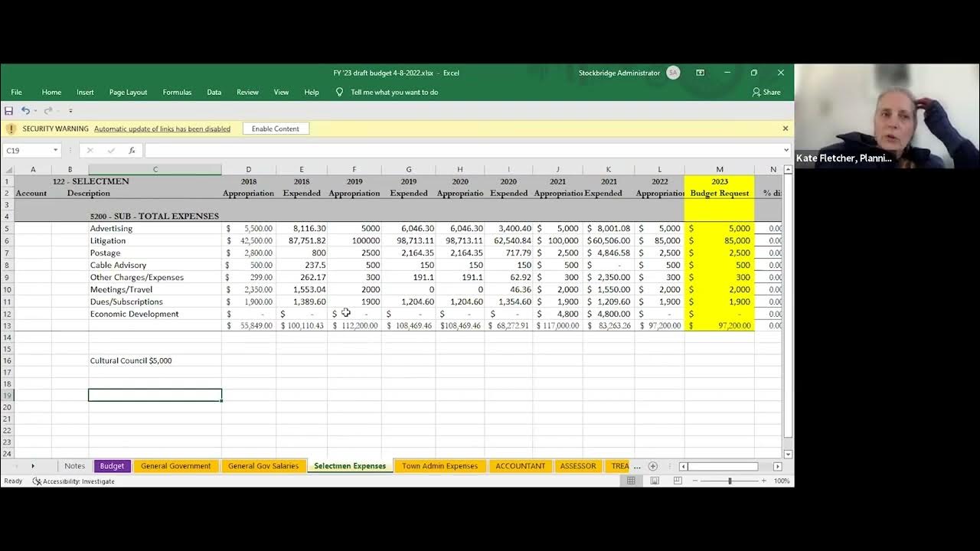
Task: Click the formula bar Cancel X icon
Action: click(90, 151)
